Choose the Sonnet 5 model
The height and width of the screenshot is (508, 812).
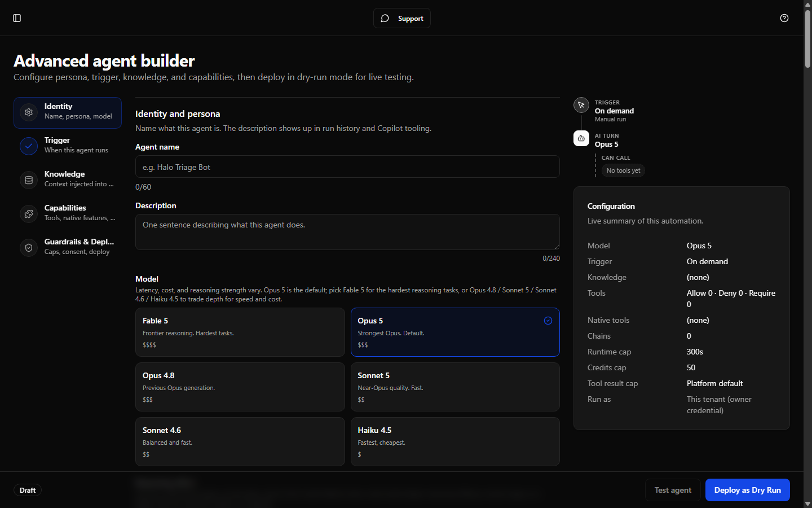click(455, 387)
